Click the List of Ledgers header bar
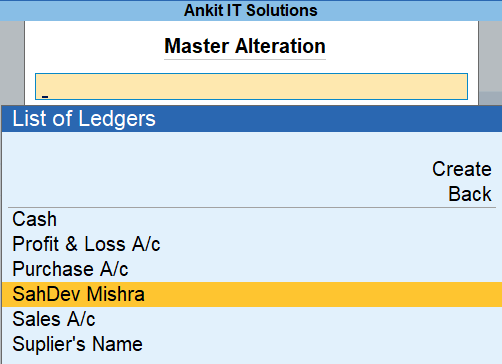The image size is (502, 364). pos(252,119)
